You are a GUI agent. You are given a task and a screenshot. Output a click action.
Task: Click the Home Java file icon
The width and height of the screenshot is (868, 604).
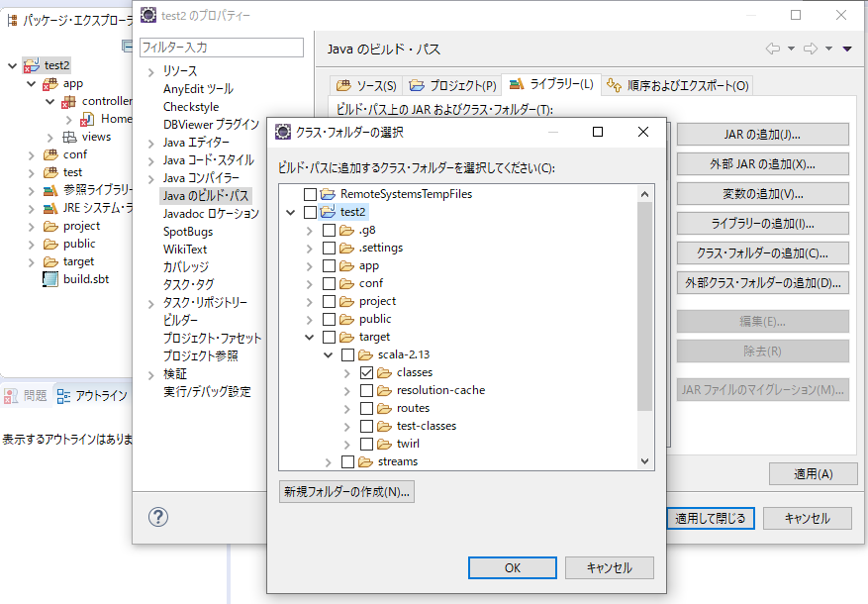tap(87, 119)
